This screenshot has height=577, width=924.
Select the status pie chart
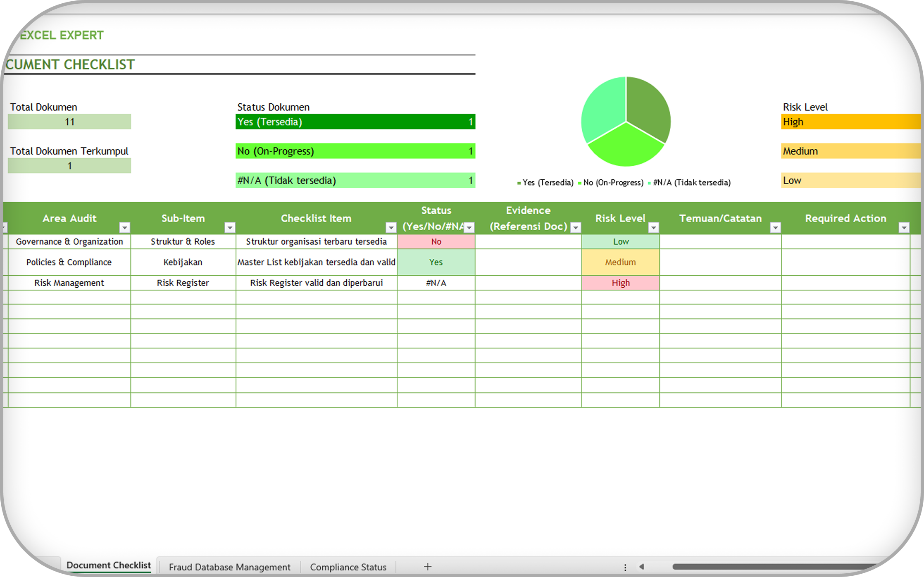coord(626,122)
